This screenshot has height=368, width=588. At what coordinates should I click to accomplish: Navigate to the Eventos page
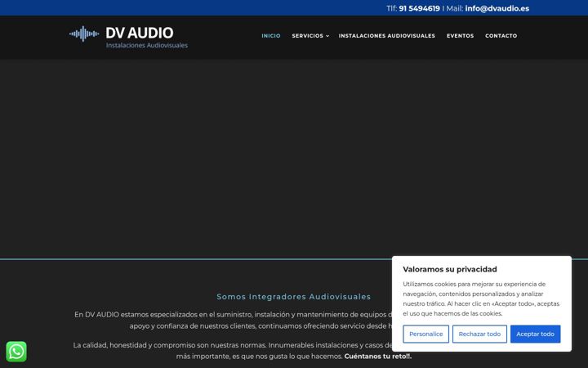click(460, 36)
